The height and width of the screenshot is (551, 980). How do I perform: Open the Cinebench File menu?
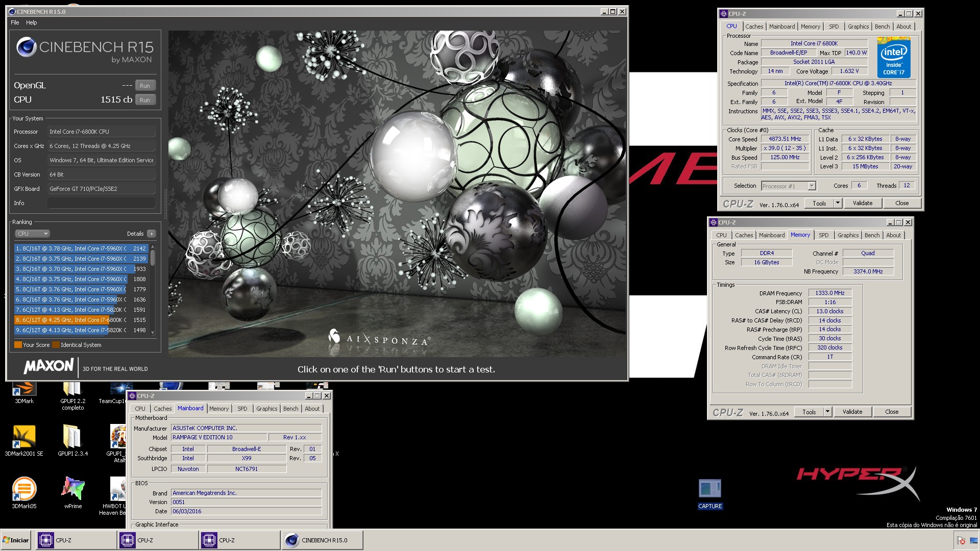click(15, 22)
